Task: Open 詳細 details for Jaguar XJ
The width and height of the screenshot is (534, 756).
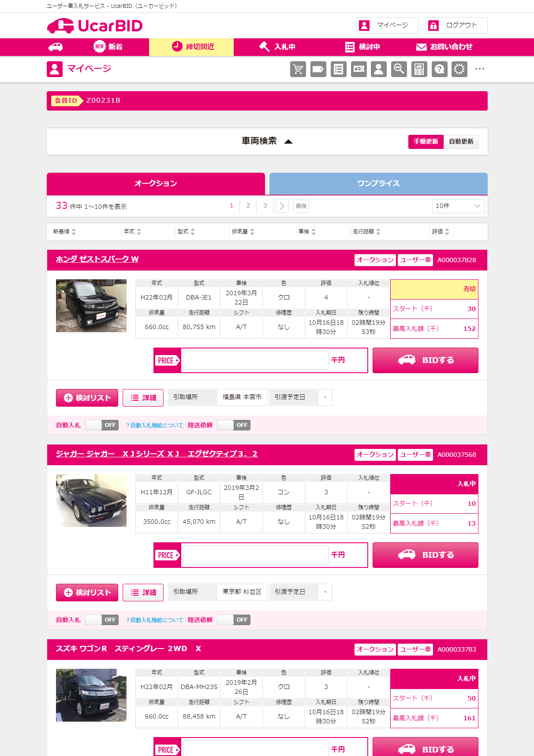Action: coord(143,593)
